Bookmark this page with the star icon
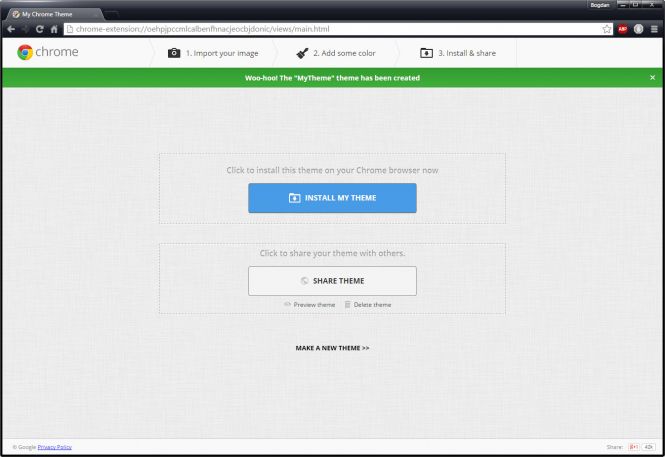This screenshot has height=457, width=665. pos(607,29)
